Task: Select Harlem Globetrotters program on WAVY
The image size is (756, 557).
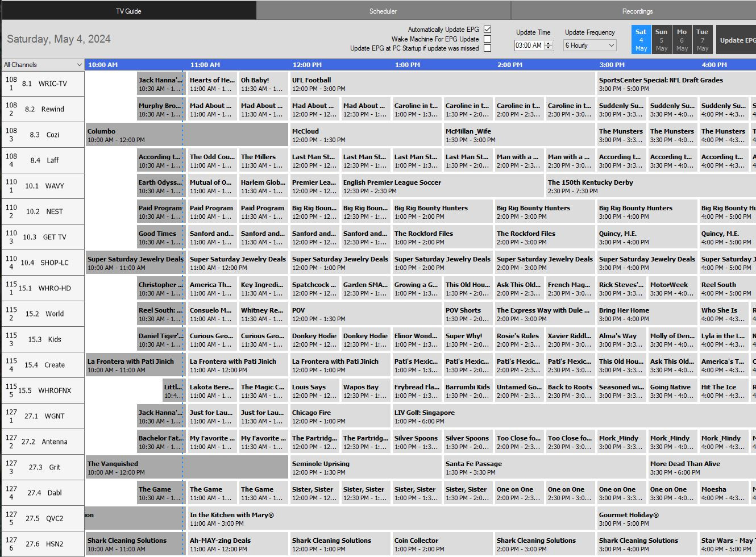Action: click(263, 186)
